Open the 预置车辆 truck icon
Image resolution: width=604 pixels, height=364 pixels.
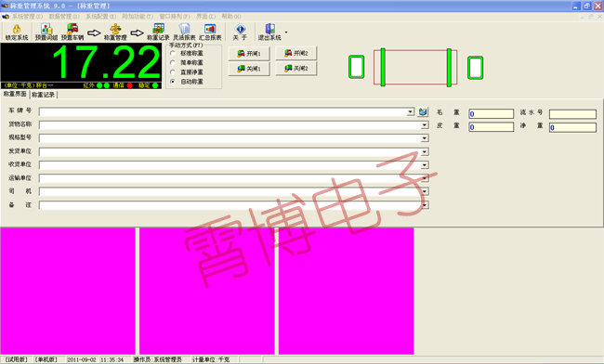[72, 29]
